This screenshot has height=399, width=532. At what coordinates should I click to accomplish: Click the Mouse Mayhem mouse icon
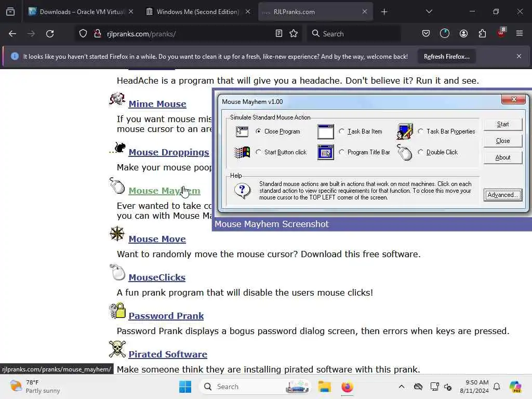pos(117,185)
